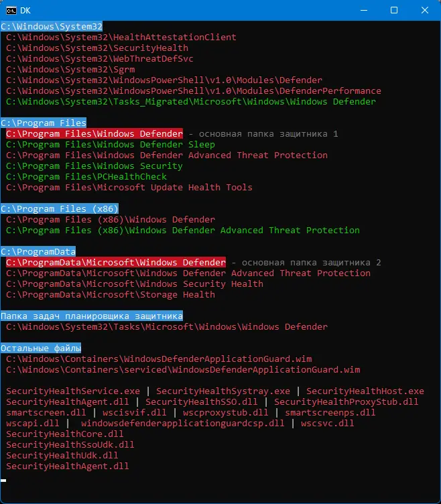Click wscisvif.dll file name
The image size is (441, 504).
[x=135, y=412]
